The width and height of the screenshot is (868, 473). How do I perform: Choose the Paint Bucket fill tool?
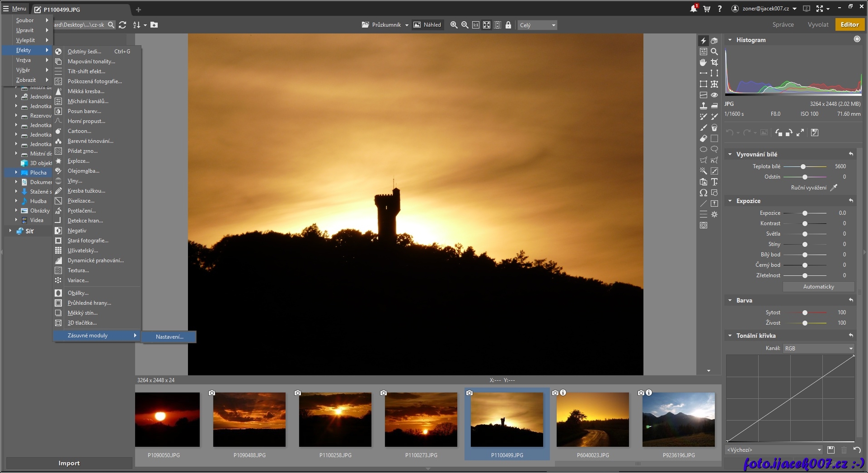[x=714, y=128]
